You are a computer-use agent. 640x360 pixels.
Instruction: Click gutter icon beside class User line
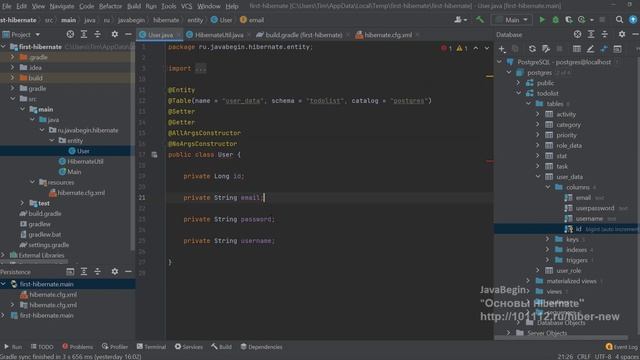(x=154, y=155)
